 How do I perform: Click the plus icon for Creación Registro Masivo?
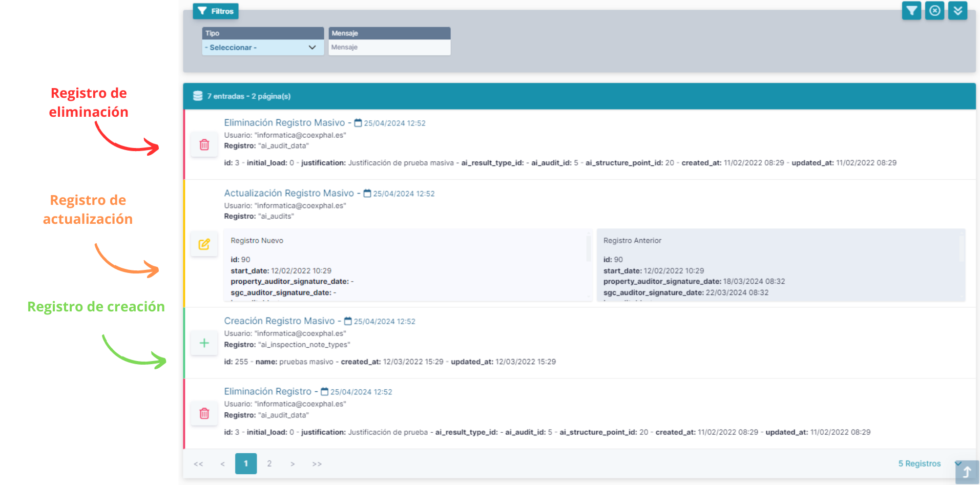204,343
